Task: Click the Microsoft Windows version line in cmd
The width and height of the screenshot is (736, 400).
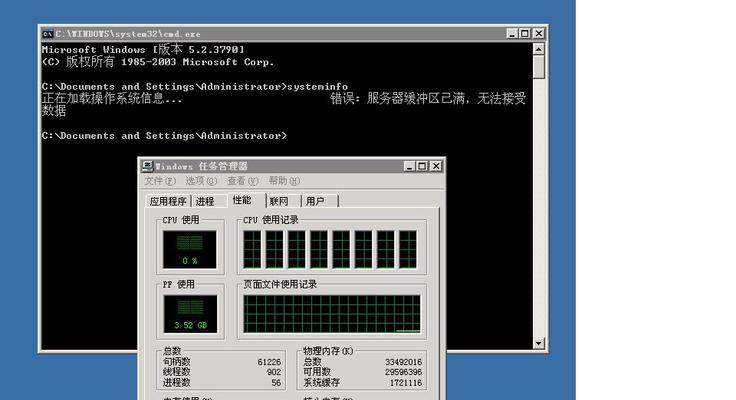Action: [x=143, y=49]
